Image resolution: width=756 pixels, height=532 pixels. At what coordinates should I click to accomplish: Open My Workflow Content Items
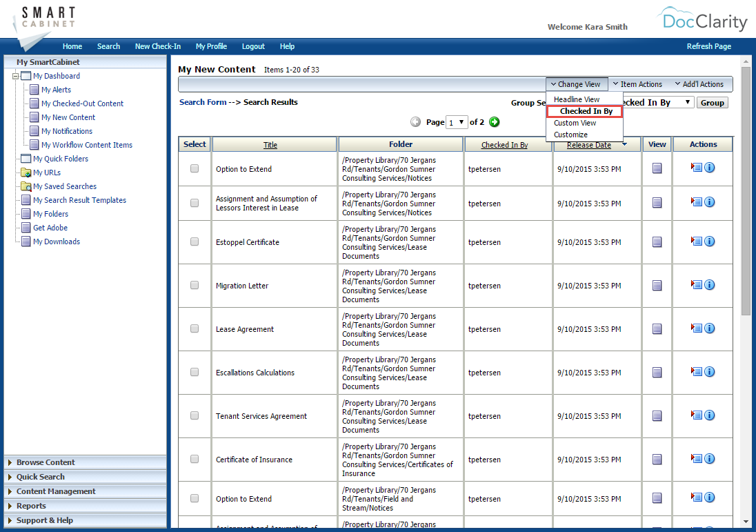(87, 145)
